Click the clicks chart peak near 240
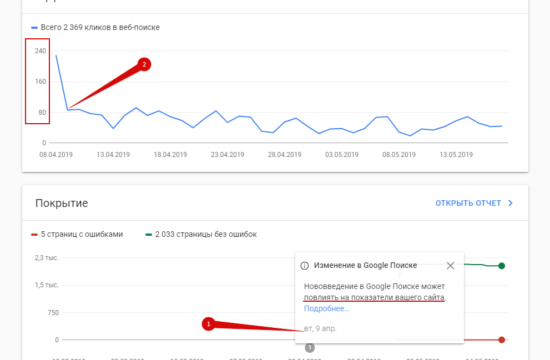Screen dimensions: 550x360 point(56,55)
